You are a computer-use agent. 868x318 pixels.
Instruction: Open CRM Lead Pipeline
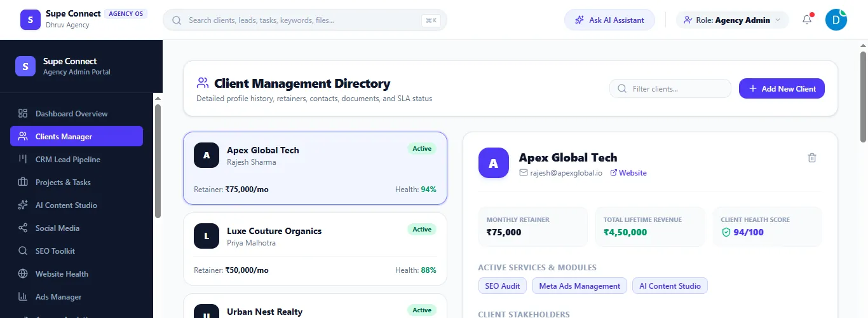pos(76,160)
